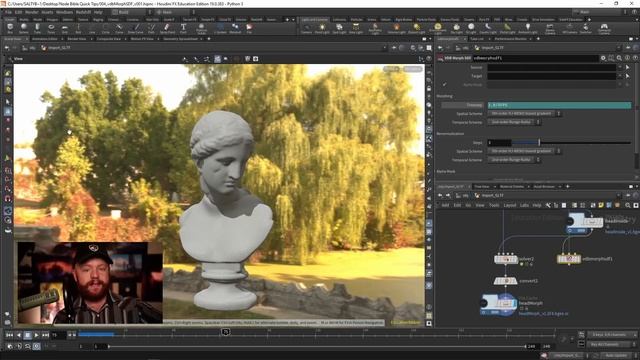Click the timeline frame 75 playhead marker

click(x=225, y=332)
